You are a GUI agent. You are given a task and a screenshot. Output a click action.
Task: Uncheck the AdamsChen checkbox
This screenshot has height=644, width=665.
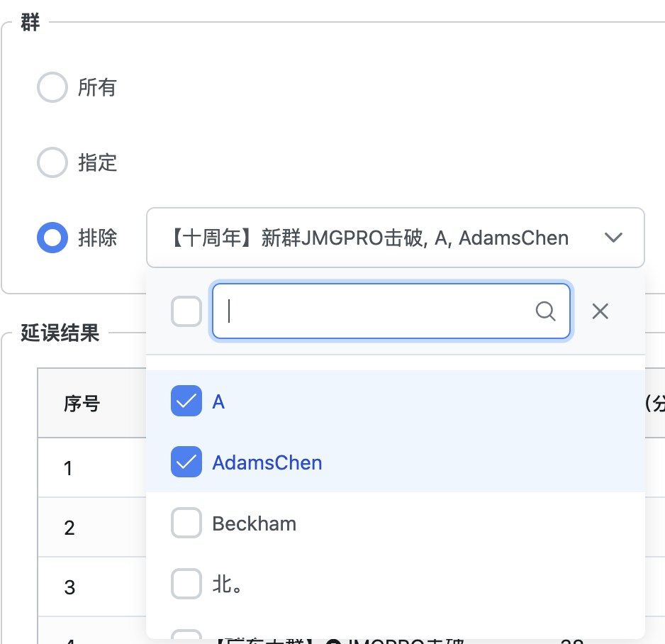(186, 462)
